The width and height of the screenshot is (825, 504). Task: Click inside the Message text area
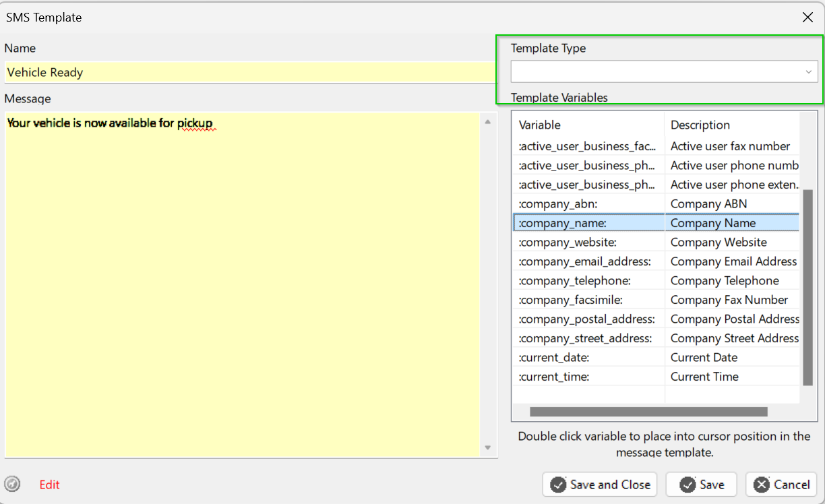point(243,283)
